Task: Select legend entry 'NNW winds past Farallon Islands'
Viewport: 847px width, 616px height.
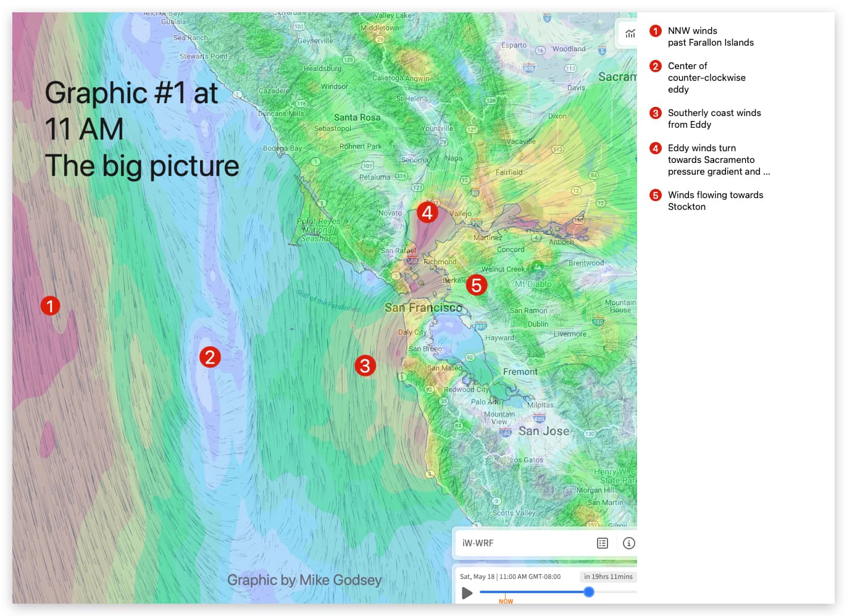Action: (710, 36)
